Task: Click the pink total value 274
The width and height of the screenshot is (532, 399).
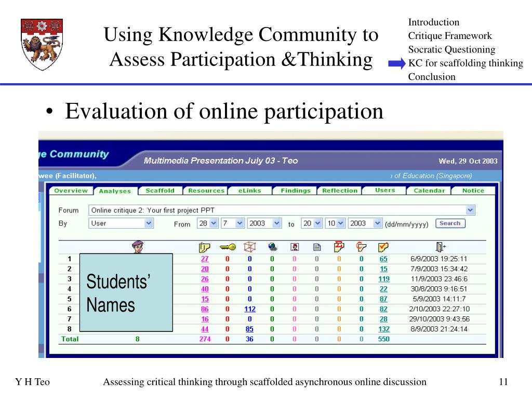Action: (205, 339)
